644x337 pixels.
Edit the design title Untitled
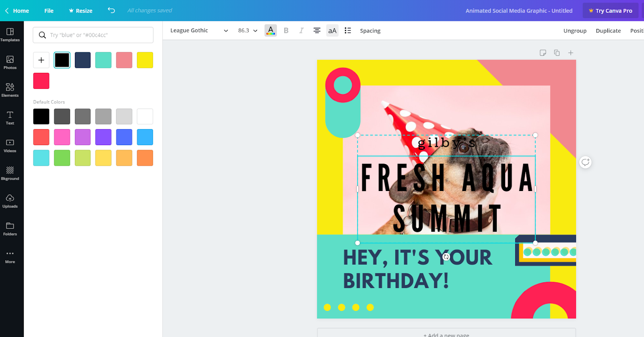(x=519, y=11)
